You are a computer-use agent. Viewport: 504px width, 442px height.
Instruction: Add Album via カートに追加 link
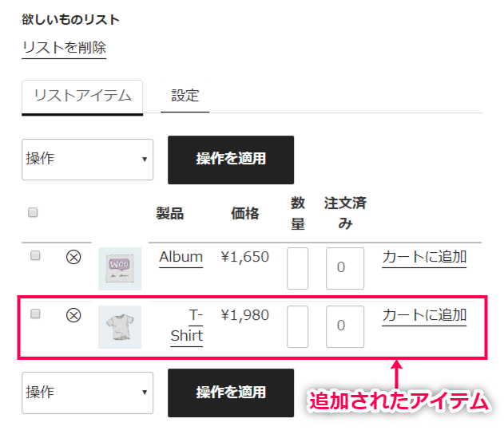coord(424,257)
